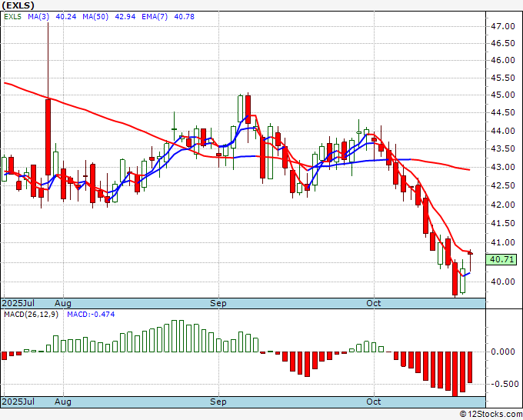The height and width of the screenshot is (420, 523).
Task: Click the 44.50 price axis label
Action: [503, 113]
